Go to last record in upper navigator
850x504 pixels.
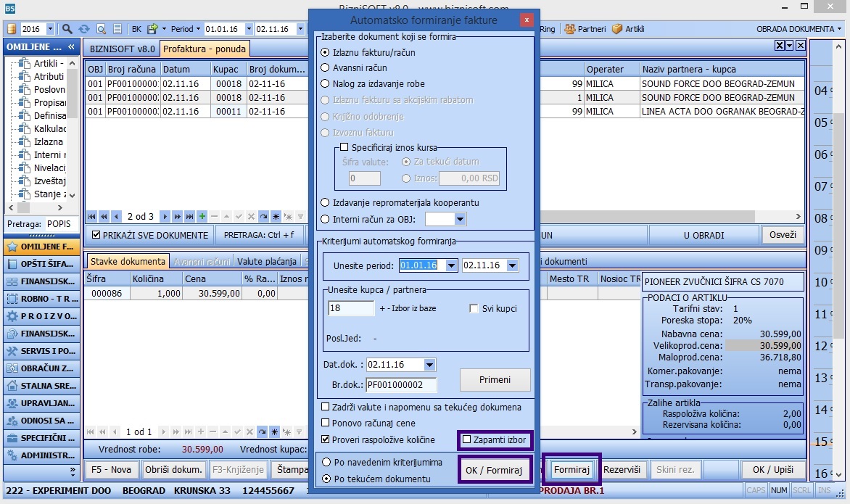(x=189, y=216)
